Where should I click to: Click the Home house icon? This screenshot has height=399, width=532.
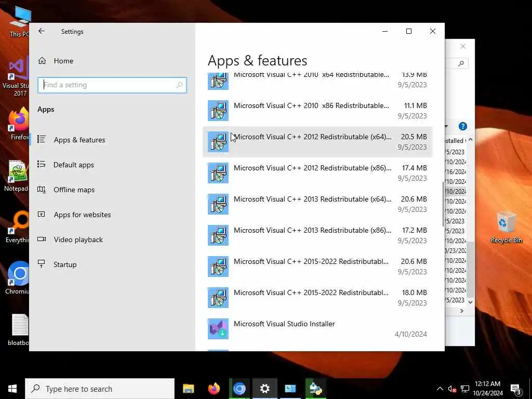42,61
